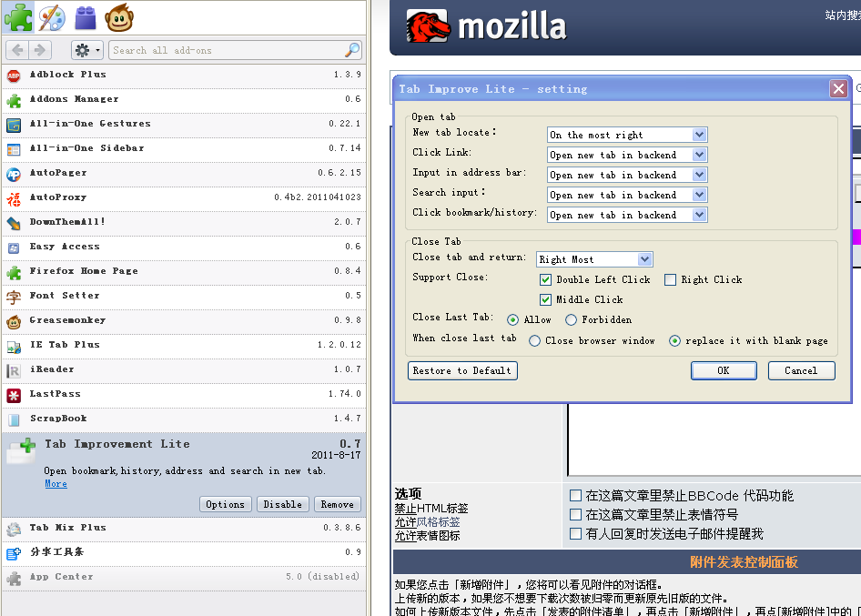Open the Extensions category puzzle icon

coord(18,17)
